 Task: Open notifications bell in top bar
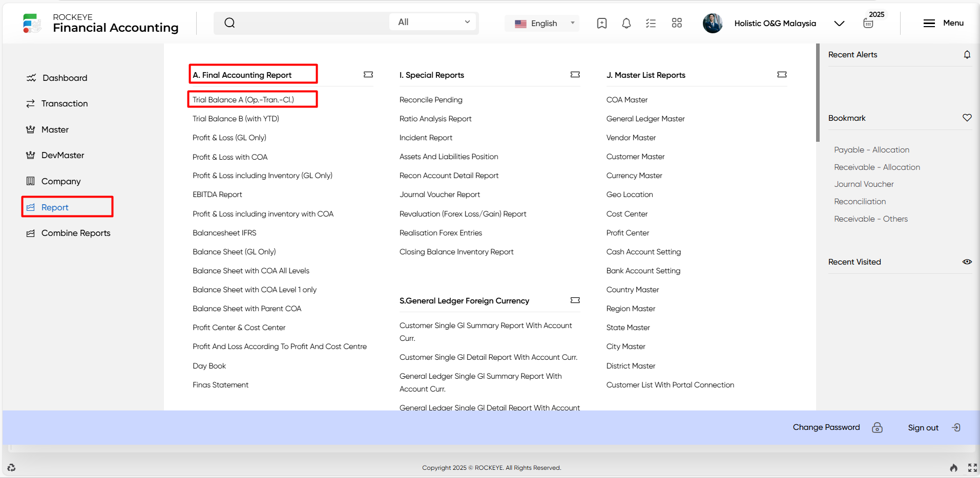click(x=626, y=23)
